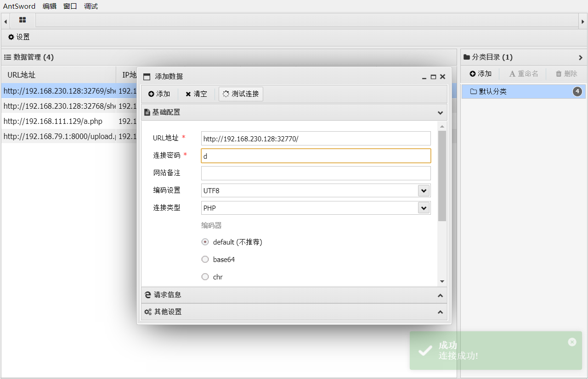Click the success checkmark icon
This screenshot has width=588, height=379.
click(x=424, y=351)
